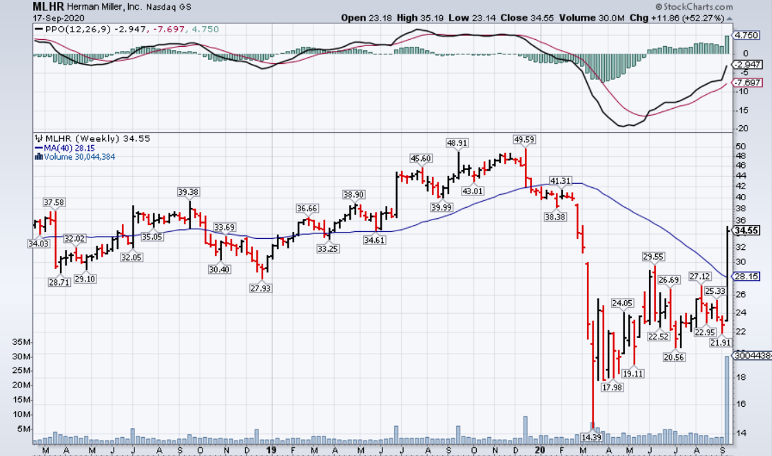Click the Nasdaq GS exchange label
This screenshot has width=772, height=456.
(169, 8)
